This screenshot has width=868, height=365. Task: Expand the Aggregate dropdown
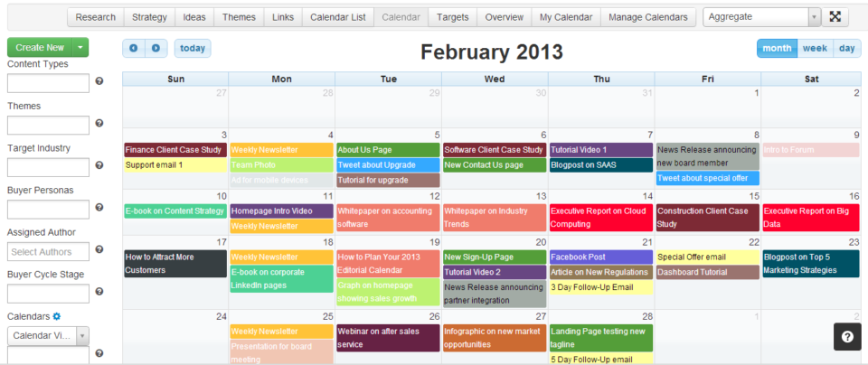(814, 17)
